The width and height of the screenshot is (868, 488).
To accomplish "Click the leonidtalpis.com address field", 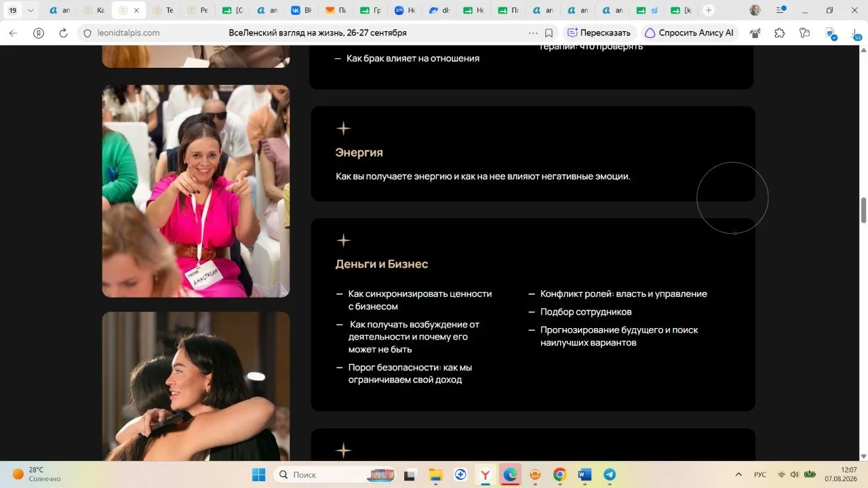I will (x=127, y=33).
